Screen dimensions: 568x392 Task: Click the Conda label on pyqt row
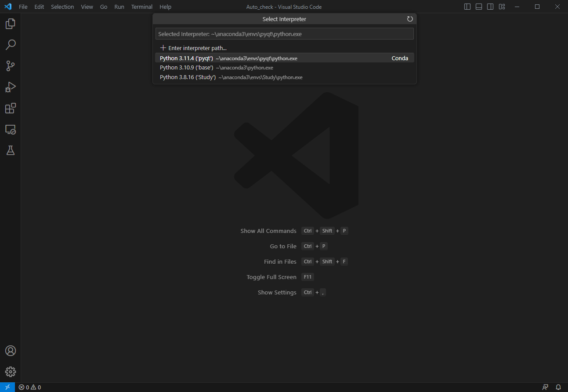400,58
